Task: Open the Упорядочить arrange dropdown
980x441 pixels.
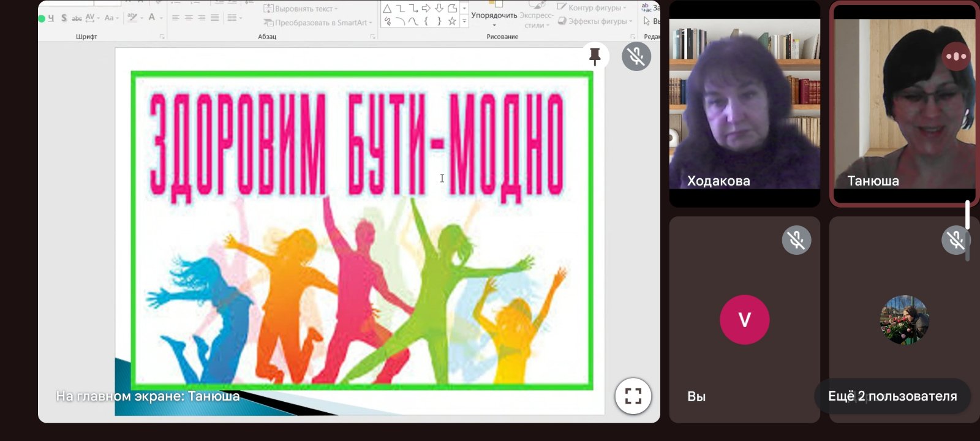Action: [494, 18]
